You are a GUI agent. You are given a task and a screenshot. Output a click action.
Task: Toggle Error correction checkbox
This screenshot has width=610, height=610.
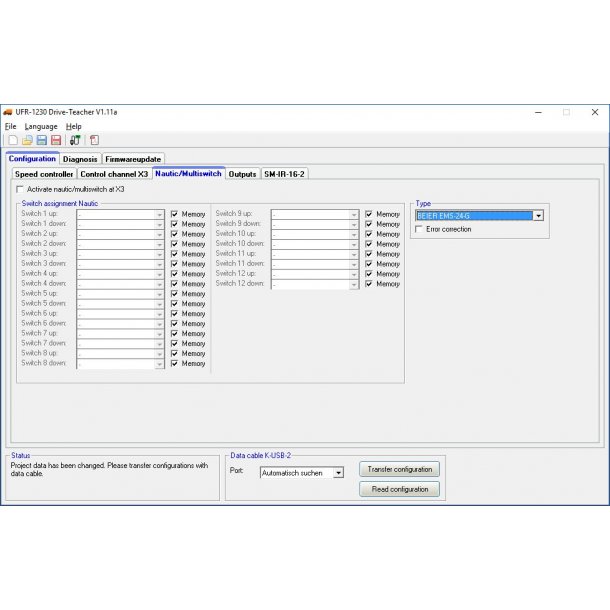pyautogui.click(x=419, y=229)
